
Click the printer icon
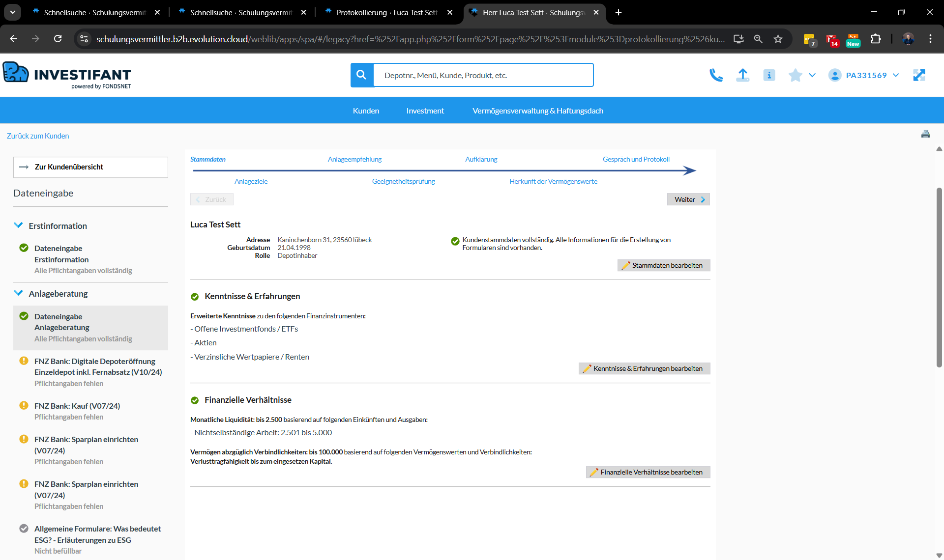[925, 135]
